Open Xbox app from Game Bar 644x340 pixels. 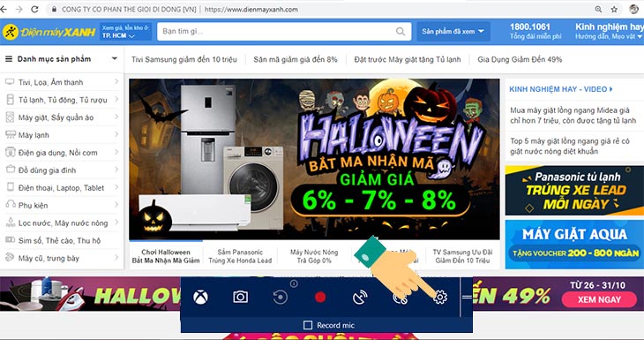pos(200,297)
